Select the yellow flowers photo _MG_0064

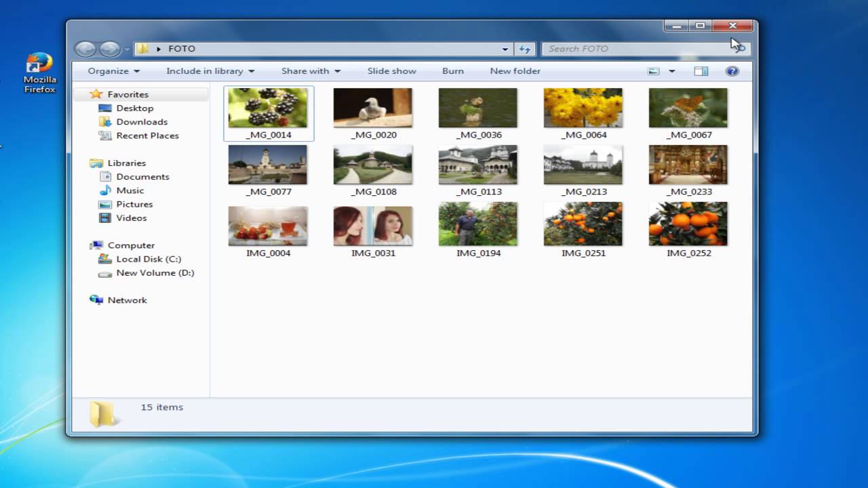coord(583,108)
